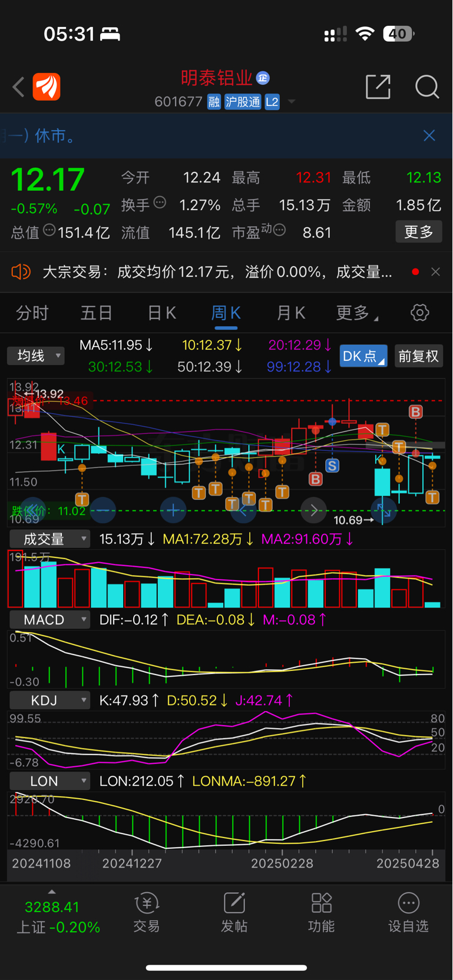Tap the LONMA:-891.27 value
Screen dimensions: 453x980
[x=249, y=781]
